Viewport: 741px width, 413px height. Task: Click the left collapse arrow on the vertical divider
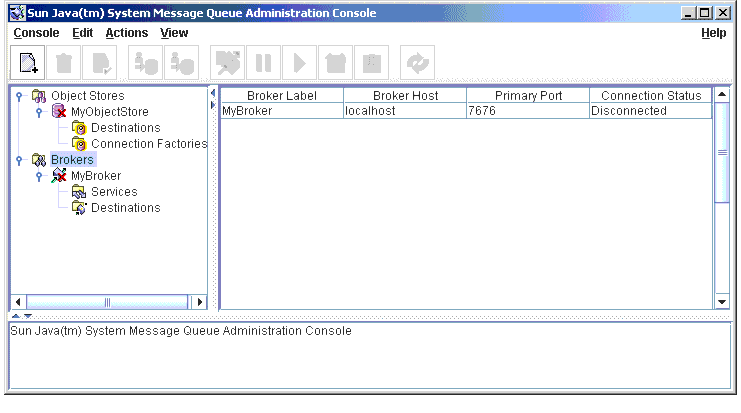[x=213, y=93]
